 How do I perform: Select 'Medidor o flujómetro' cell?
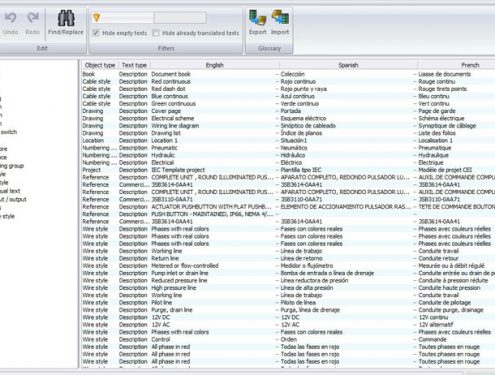coord(307,266)
